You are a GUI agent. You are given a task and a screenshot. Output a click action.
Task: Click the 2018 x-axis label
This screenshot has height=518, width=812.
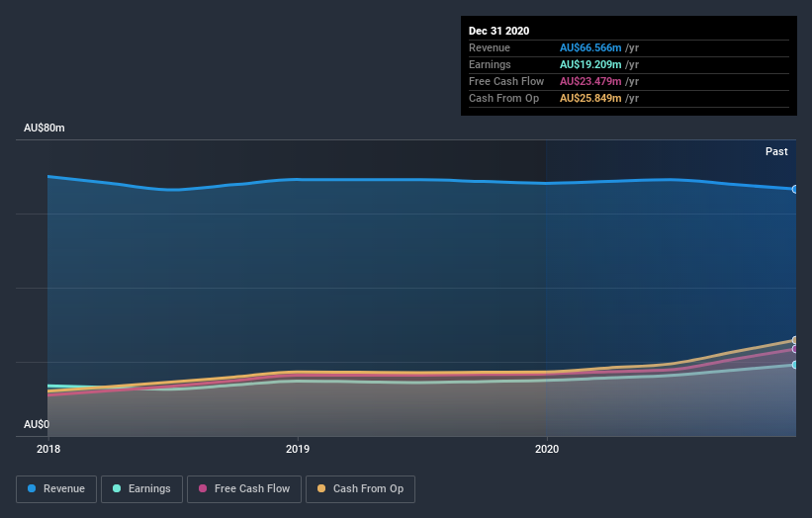click(48, 449)
